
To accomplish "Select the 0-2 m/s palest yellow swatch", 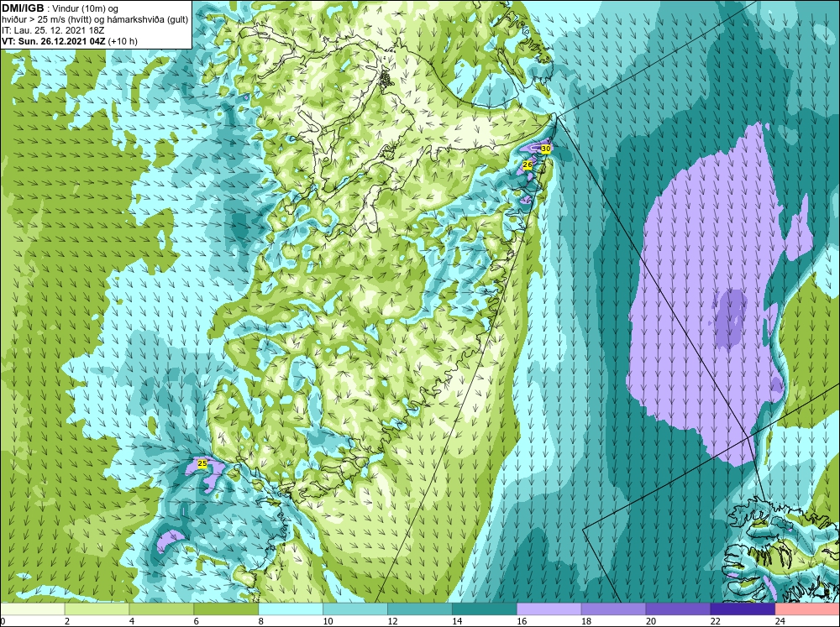I will tap(32, 609).
